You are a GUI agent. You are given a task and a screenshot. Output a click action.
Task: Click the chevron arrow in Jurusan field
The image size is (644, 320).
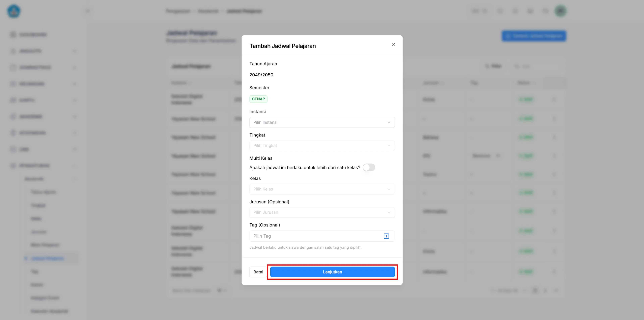(389, 212)
